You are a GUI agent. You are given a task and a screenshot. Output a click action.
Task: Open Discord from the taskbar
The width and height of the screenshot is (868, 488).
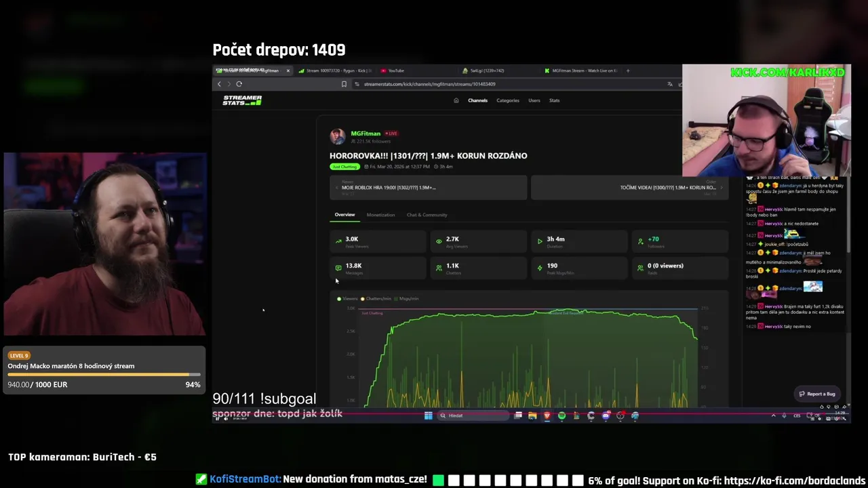point(606,415)
